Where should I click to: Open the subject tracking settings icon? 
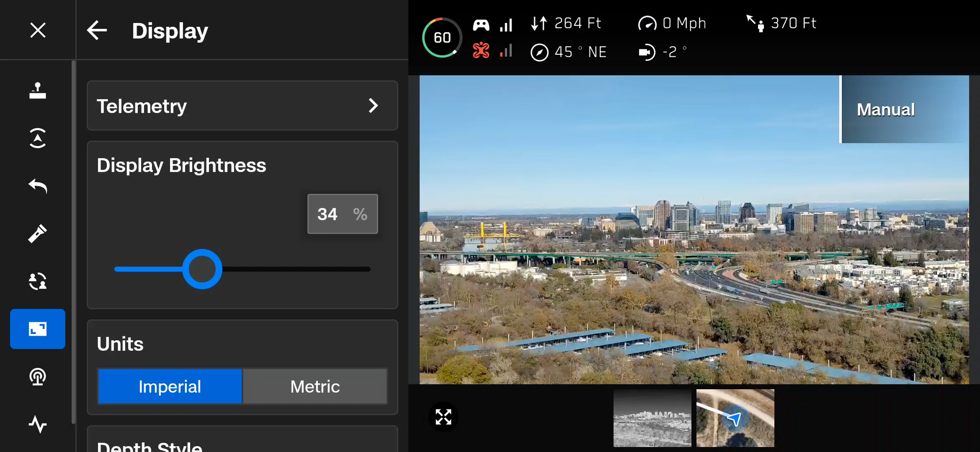tap(38, 281)
